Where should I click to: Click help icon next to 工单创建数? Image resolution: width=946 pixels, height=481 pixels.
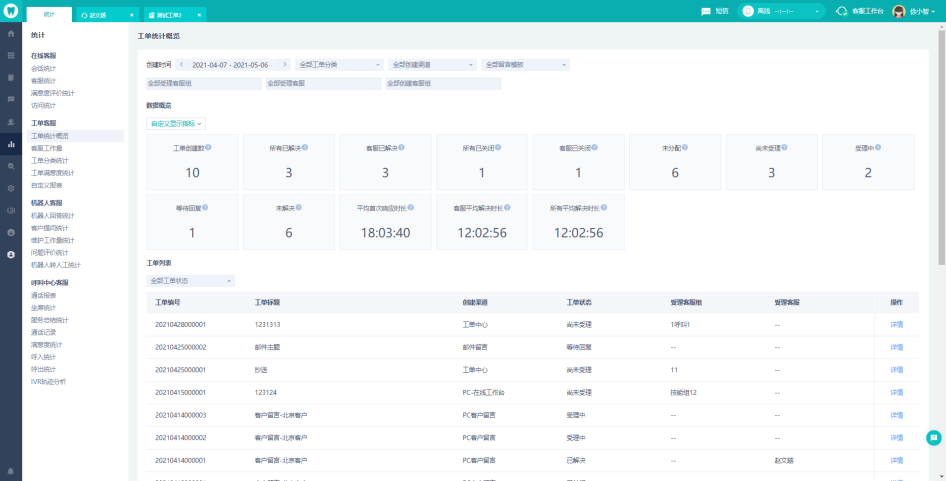coord(208,147)
